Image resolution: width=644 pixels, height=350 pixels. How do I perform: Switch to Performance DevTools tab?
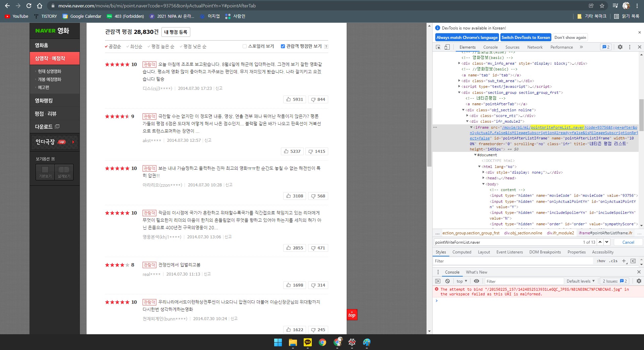pos(561,47)
